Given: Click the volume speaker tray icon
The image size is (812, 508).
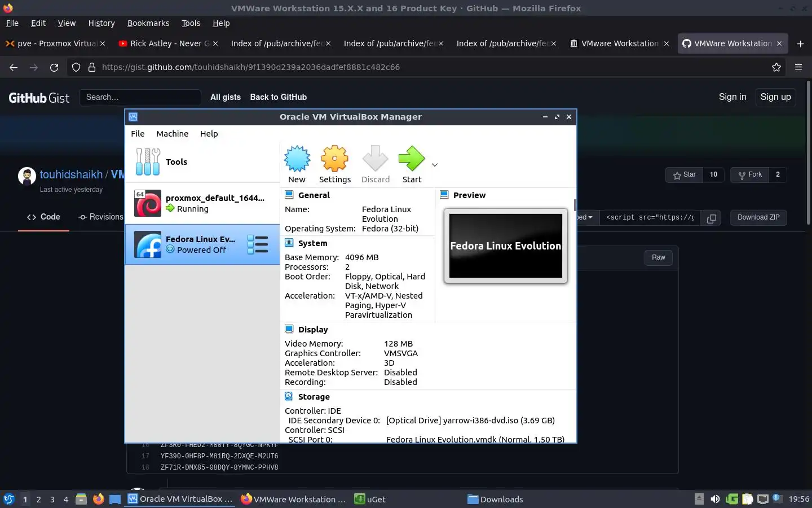Looking at the screenshot, I should [715, 499].
